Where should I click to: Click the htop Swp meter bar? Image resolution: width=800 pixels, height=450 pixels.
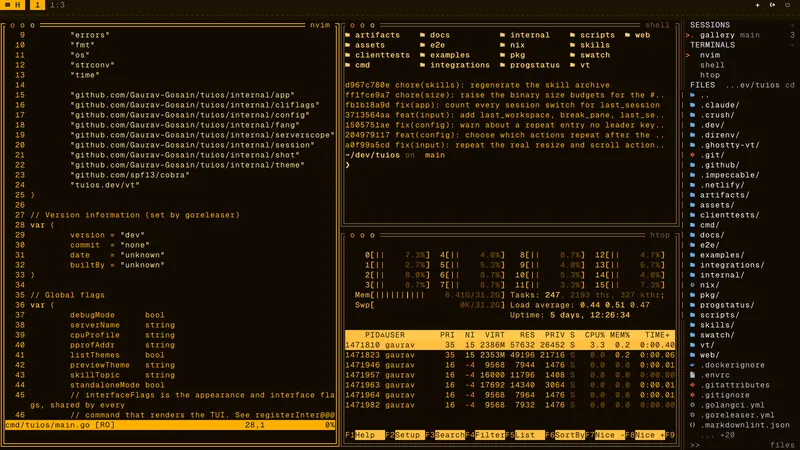[430, 305]
